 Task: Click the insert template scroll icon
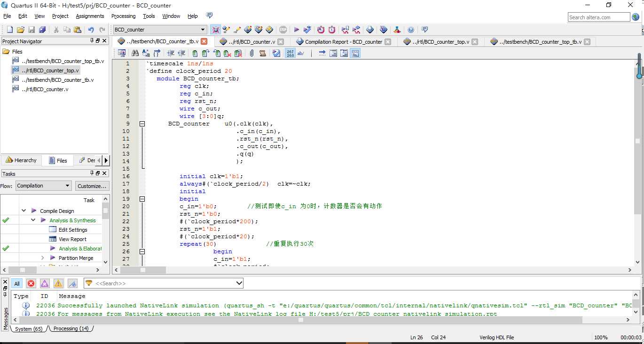[262, 53]
